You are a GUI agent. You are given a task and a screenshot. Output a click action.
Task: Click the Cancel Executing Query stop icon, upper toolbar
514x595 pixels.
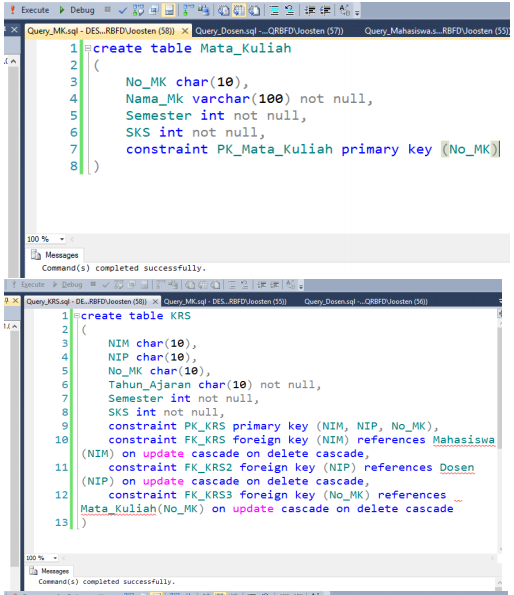pyautogui.click(x=107, y=9)
